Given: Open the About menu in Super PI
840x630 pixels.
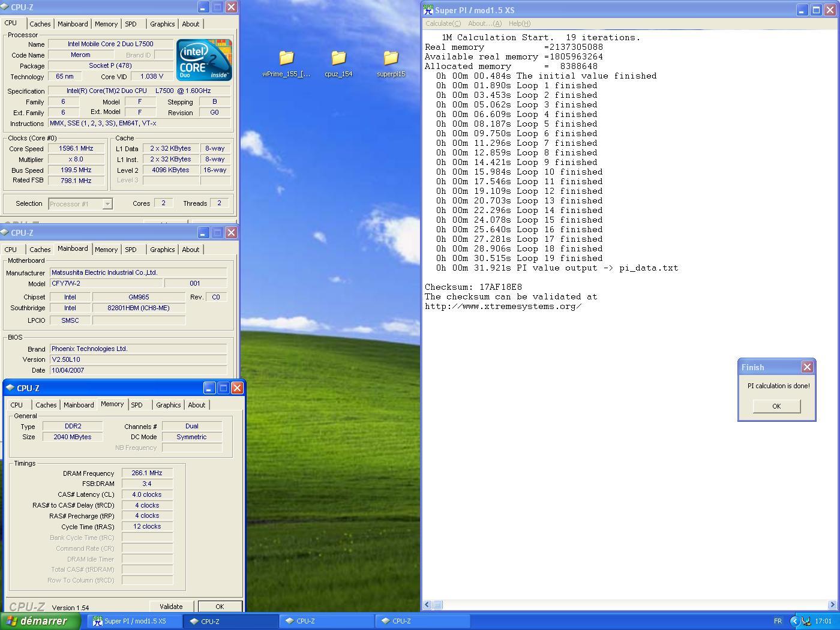Looking at the screenshot, I should (x=485, y=23).
